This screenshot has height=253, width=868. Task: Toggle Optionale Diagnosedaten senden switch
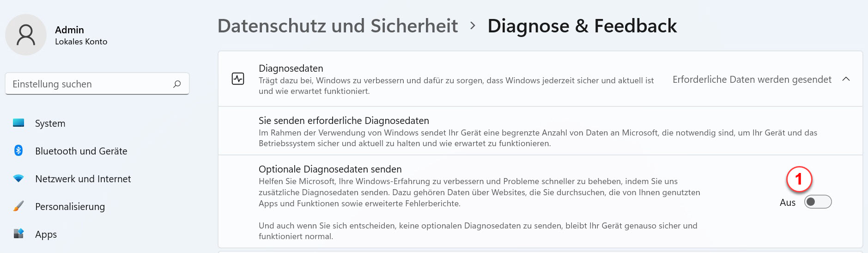(x=818, y=202)
